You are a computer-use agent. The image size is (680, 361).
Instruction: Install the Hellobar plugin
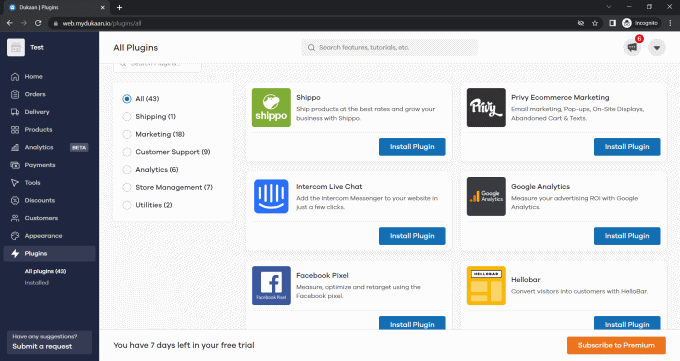tap(627, 323)
